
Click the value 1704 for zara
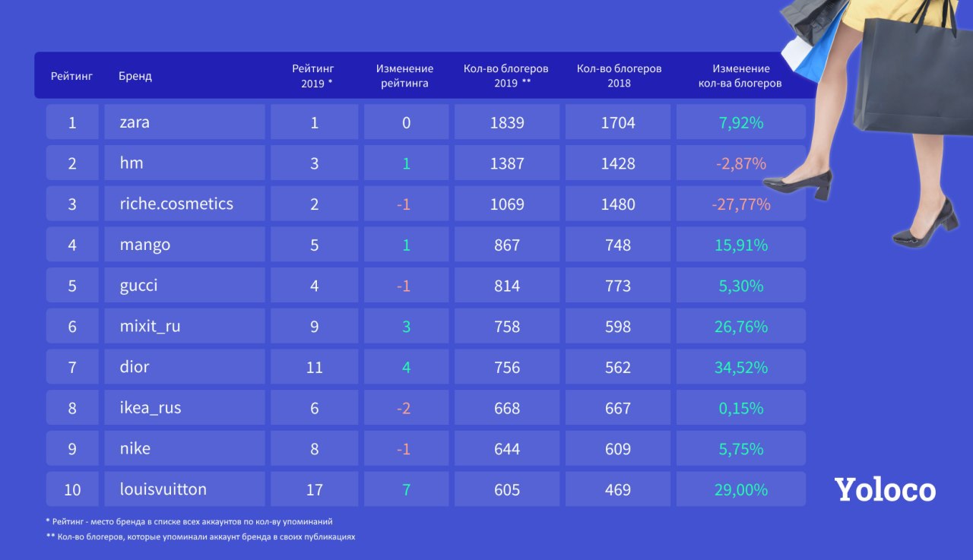(618, 122)
